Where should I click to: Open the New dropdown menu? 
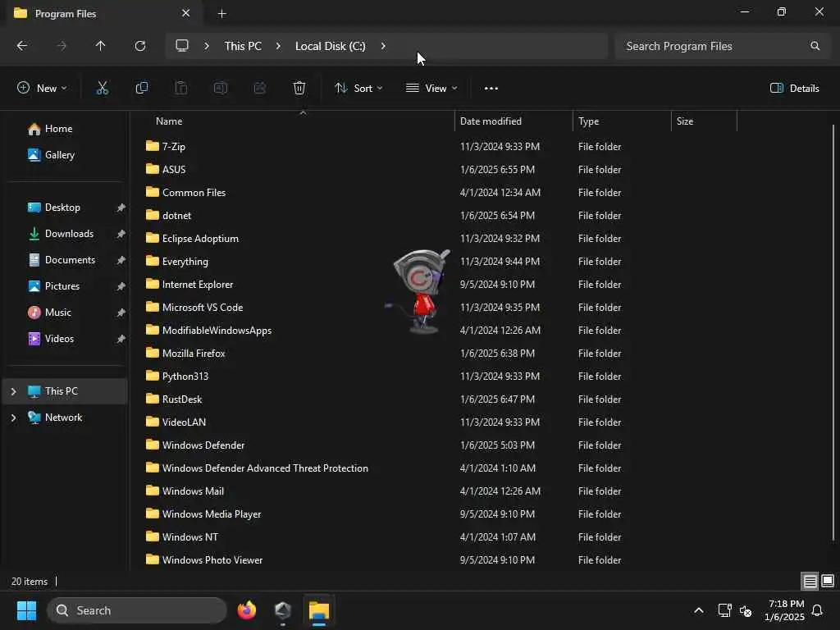point(43,89)
